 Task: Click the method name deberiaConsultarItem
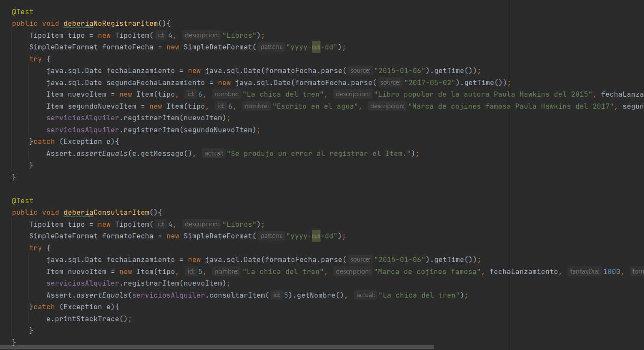(105, 212)
